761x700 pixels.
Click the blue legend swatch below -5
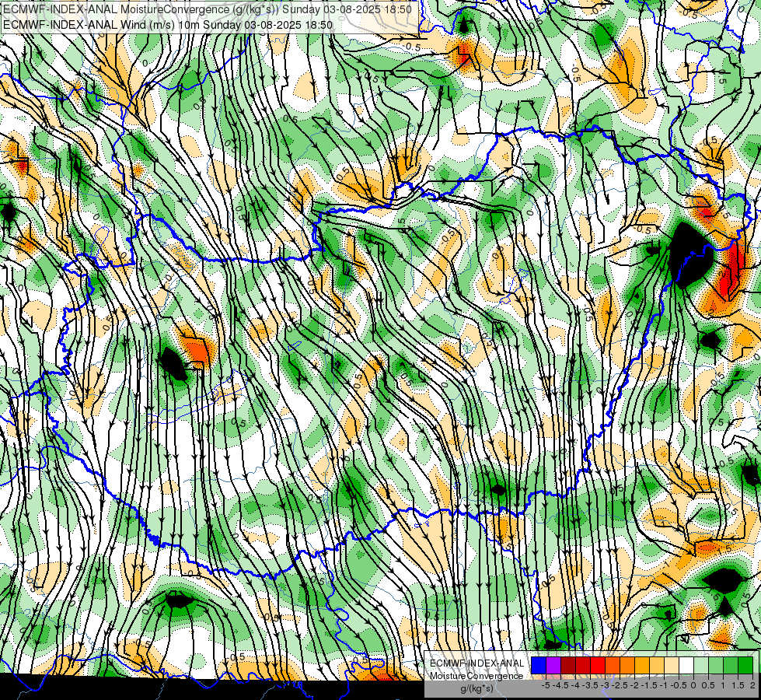pyautogui.click(x=539, y=665)
